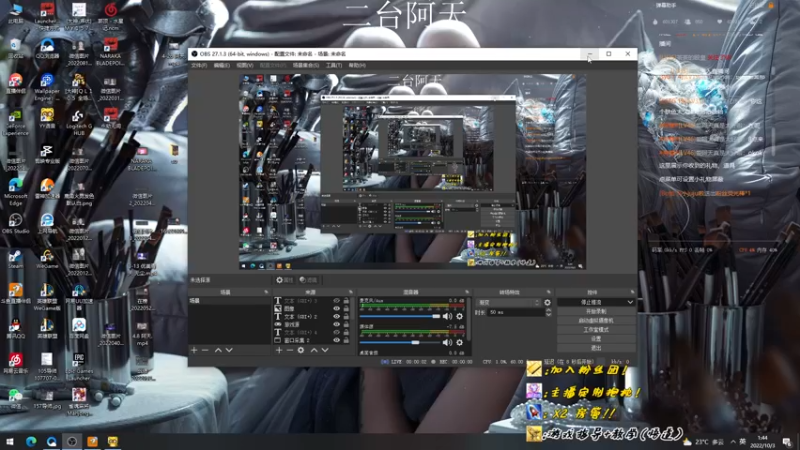The width and height of the screenshot is (800, 450).
Task: Open Logitech G HUB desktop icon
Action: [79, 123]
